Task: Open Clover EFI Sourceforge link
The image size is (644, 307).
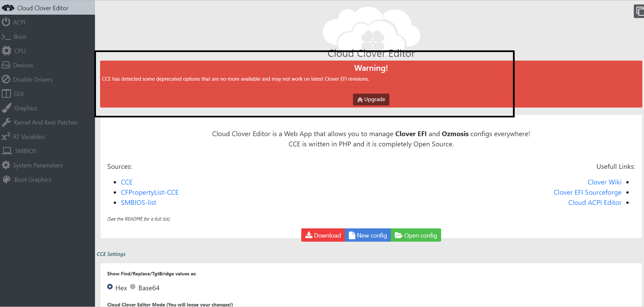Action: 587,192
